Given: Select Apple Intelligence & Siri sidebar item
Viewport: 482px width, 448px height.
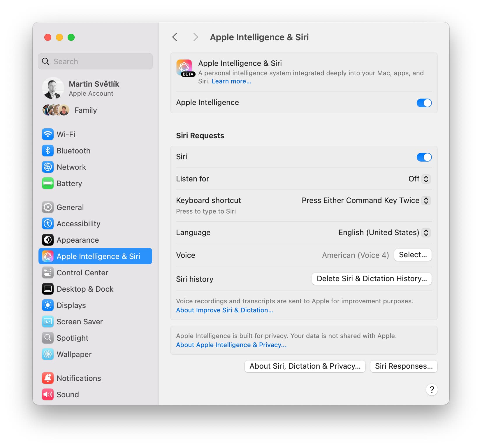Looking at the screenshot, I should pyautogui.click(x=95, y=256).
